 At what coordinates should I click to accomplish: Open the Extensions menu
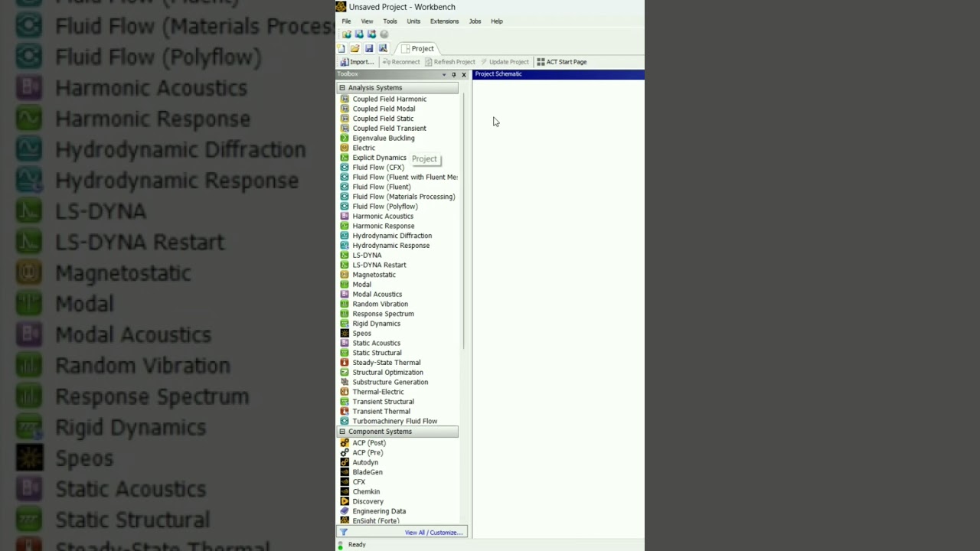[444, 21]
